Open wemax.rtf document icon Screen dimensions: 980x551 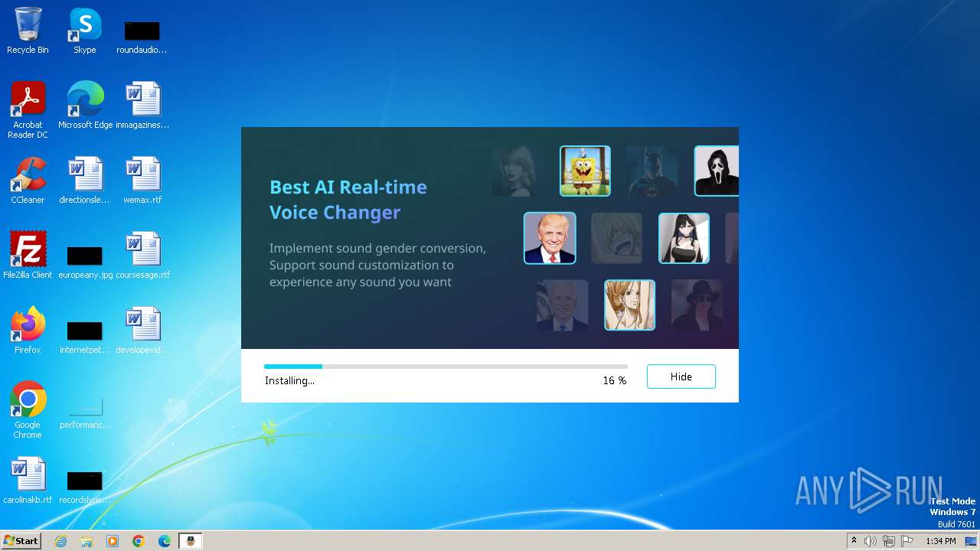click(x=142, y=180)
